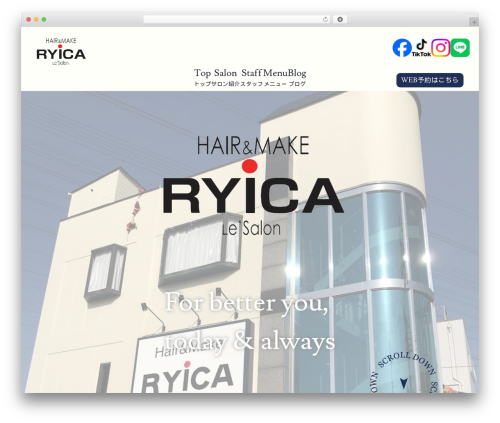
Task: Open the Instagram social icon
Action: point(441,48)
